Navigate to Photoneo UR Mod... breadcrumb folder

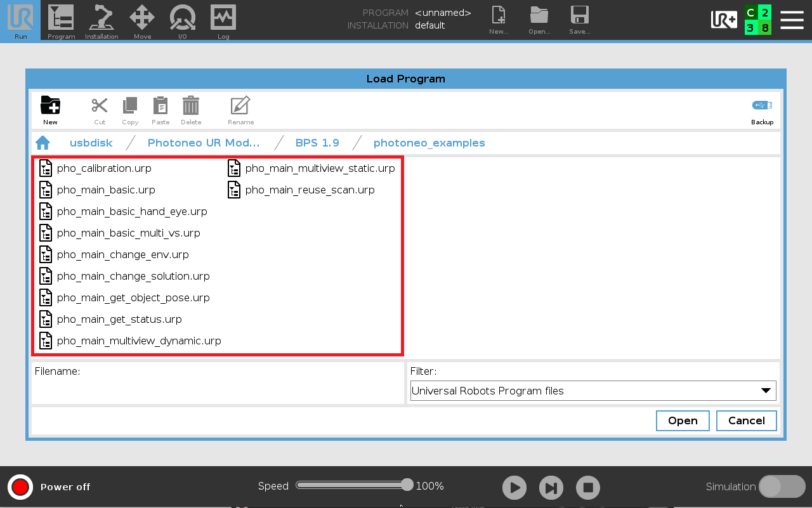point(204,143)
